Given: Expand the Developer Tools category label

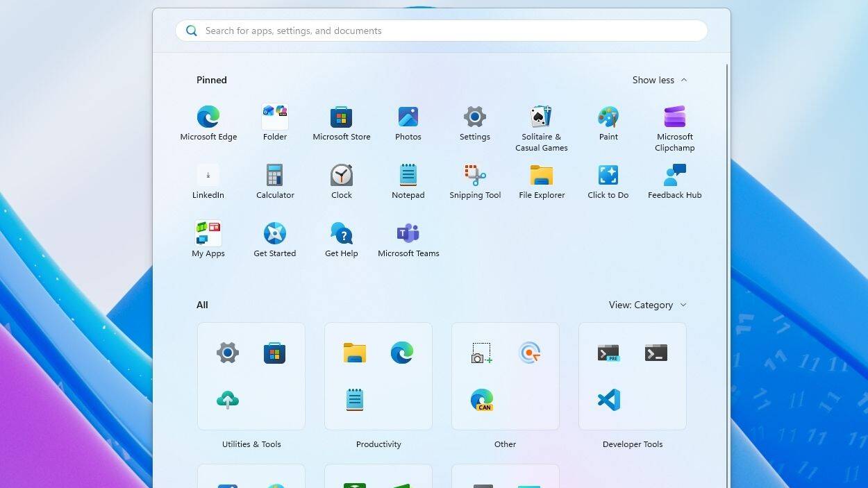Looking at the screenshot, I should [633, 444].
